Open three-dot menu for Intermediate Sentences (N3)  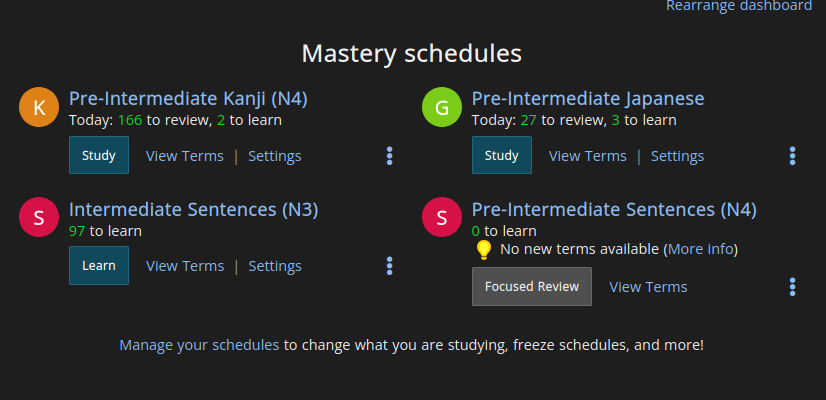tap(389, 266)
